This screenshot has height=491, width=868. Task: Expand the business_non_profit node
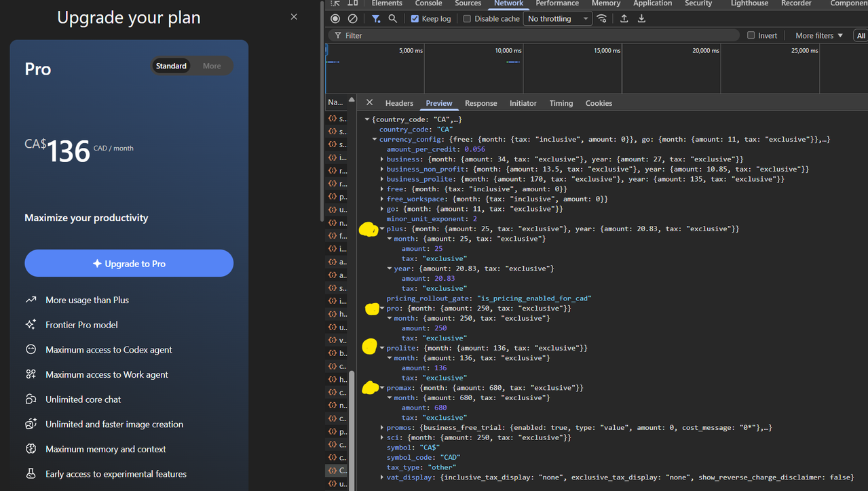point(381,169)
